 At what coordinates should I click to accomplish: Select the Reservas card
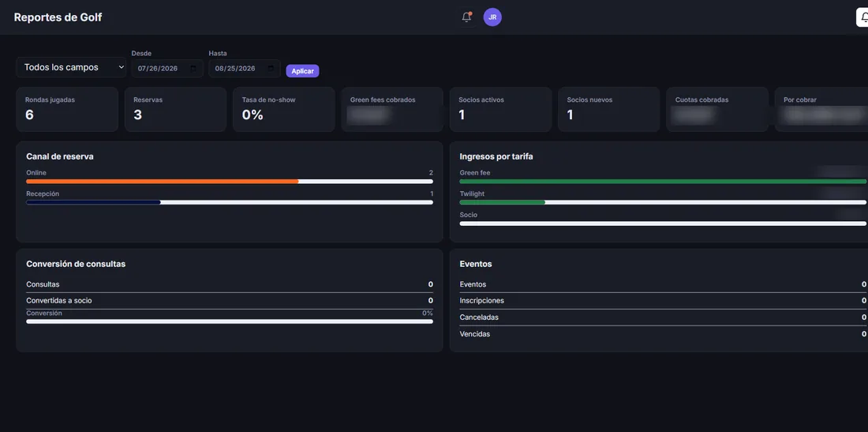(x=175, y=109)
